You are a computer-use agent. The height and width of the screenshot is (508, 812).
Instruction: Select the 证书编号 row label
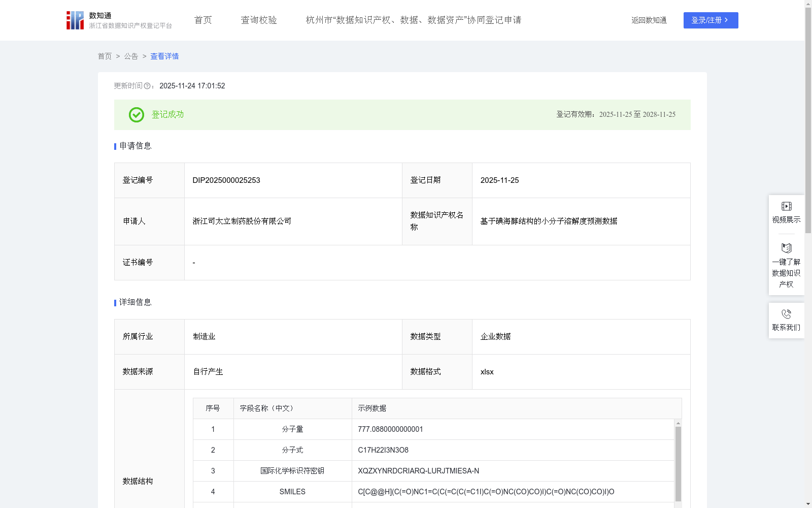coord(138,263)
